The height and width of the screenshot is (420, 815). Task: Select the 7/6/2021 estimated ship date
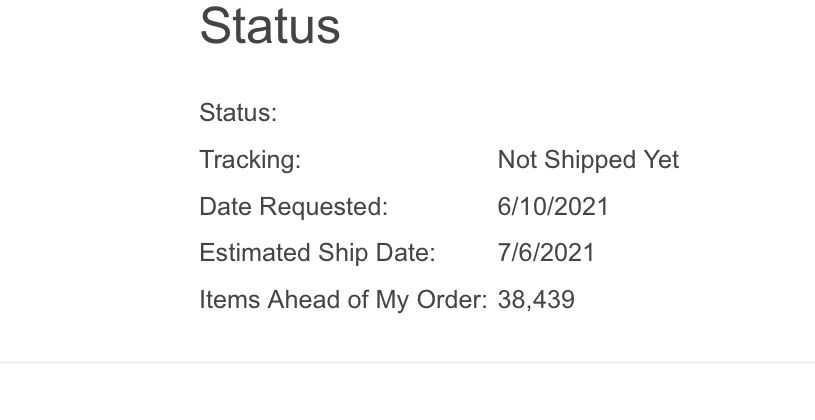point(546,253)
